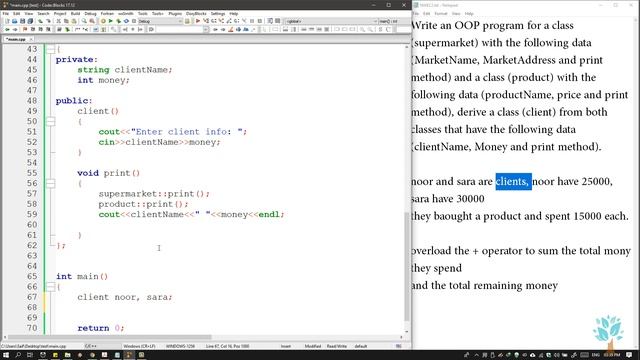Click the editor vertical scrollbar thumb

(x=406, y=266)
